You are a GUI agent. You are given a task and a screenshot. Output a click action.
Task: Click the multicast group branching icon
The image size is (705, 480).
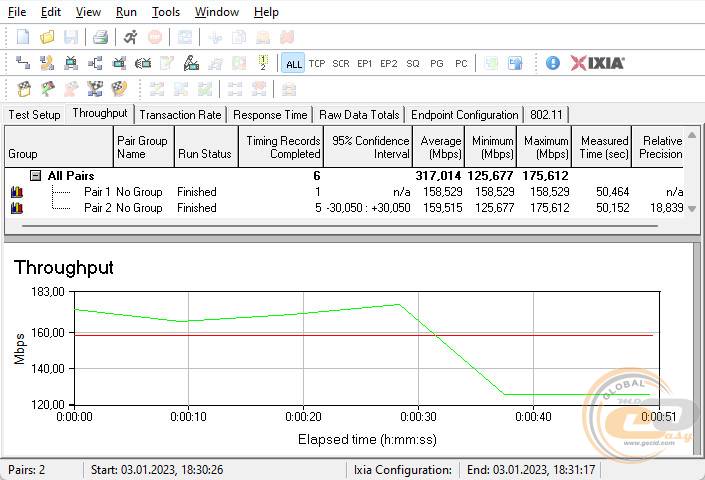click(x=95, y=63)
